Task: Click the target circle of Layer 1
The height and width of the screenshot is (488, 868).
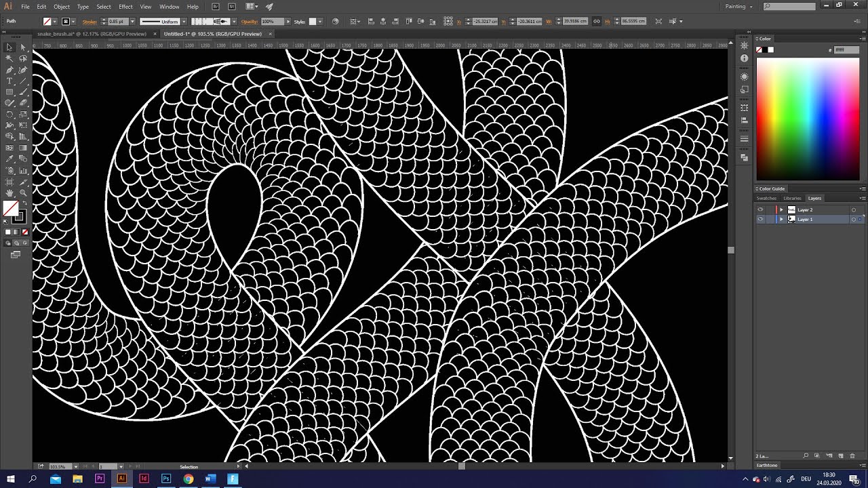Action: (854, 220)
